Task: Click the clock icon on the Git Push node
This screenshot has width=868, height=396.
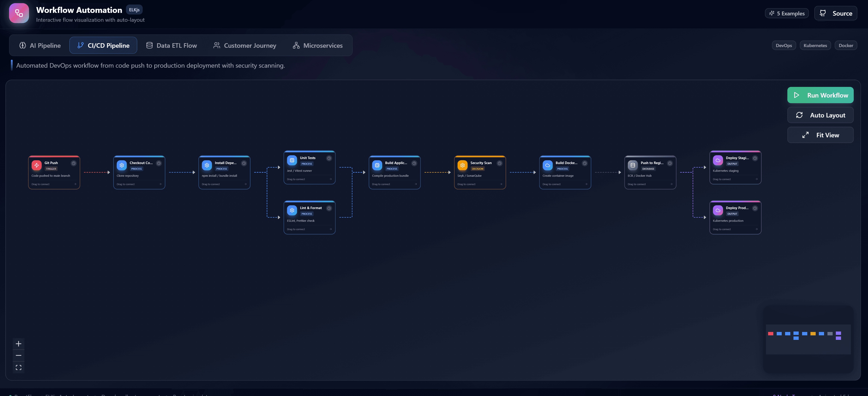Action: tap(74, 163)
